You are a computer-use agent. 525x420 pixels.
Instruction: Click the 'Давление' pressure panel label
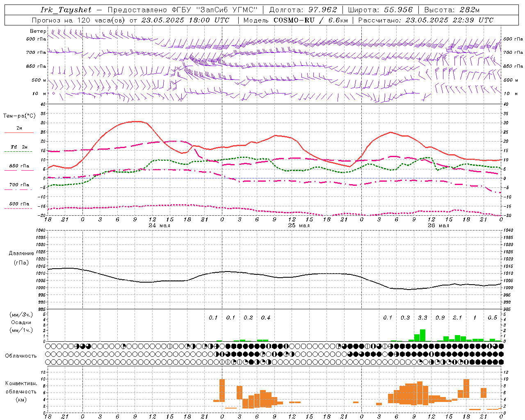(x=21, y=253)
